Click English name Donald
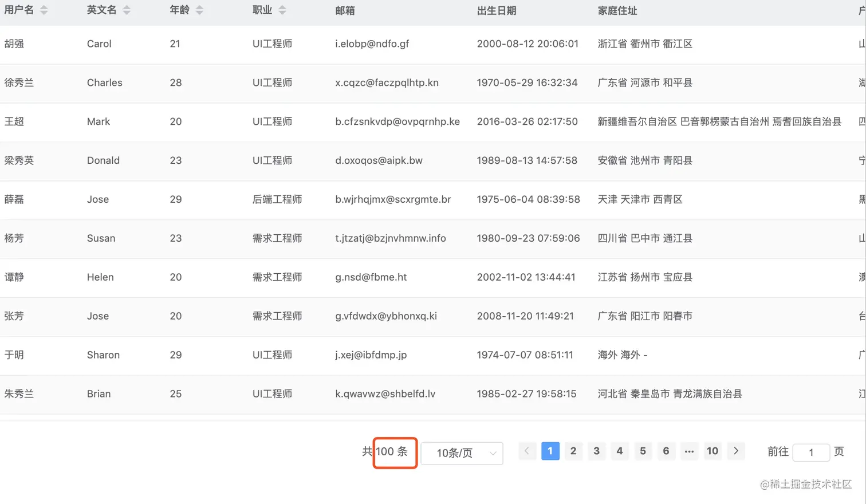Image resolution: width=866 pixels, height=504 pixels. tap(103, 160)
